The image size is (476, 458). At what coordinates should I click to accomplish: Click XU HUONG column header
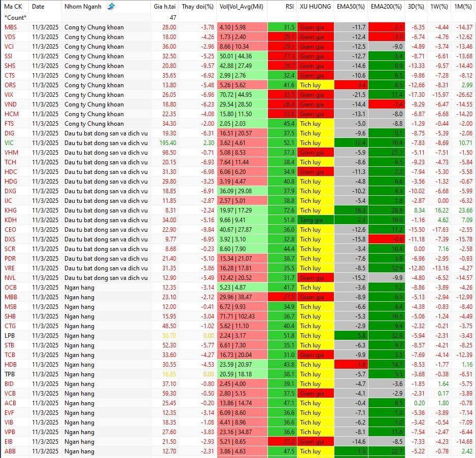[x=315, y=7]
